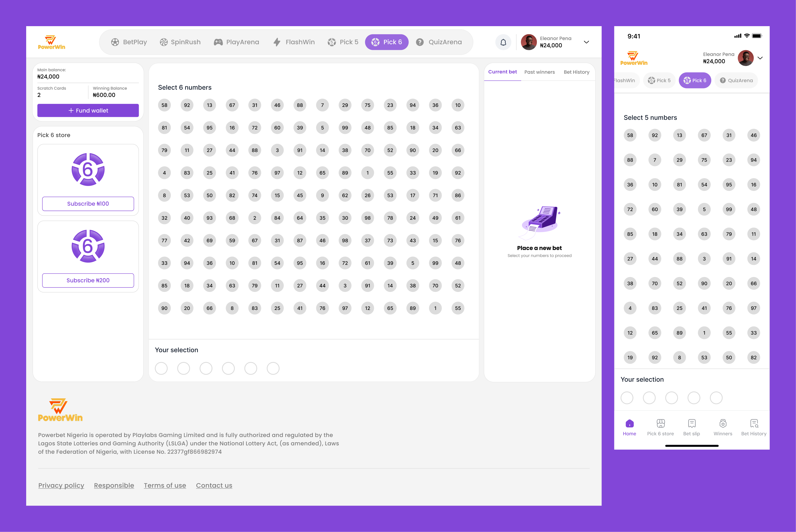Choose number 33 in the mobile grid

point(754,333)
